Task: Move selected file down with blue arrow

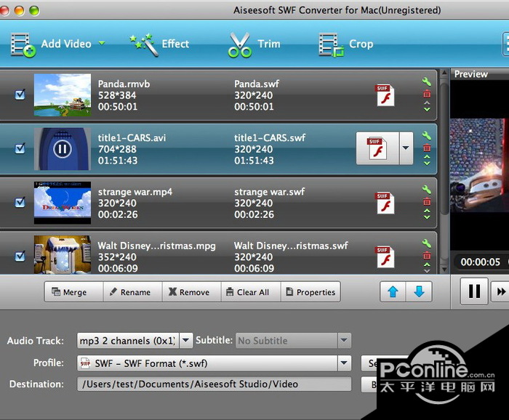Action: (419, 292)
